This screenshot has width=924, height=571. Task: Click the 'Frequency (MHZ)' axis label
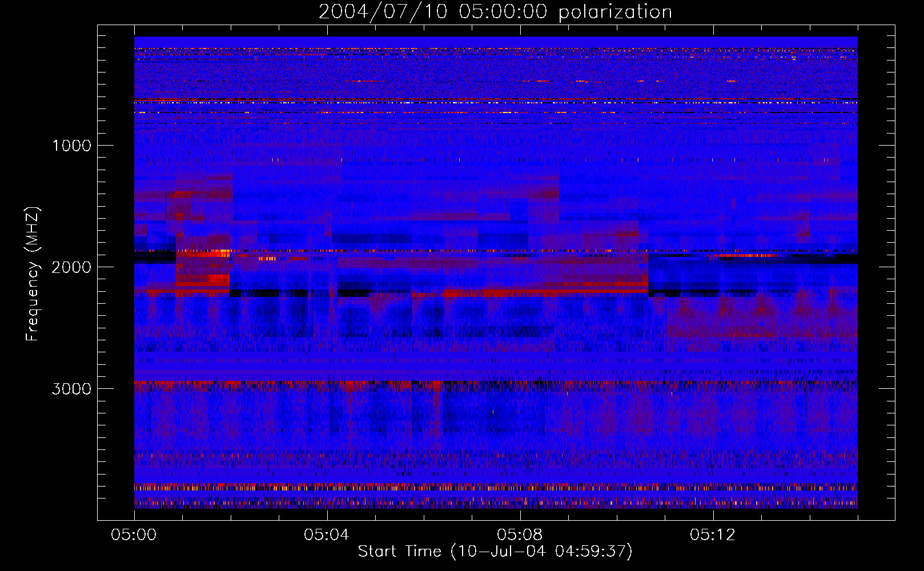tap(33, 274)
